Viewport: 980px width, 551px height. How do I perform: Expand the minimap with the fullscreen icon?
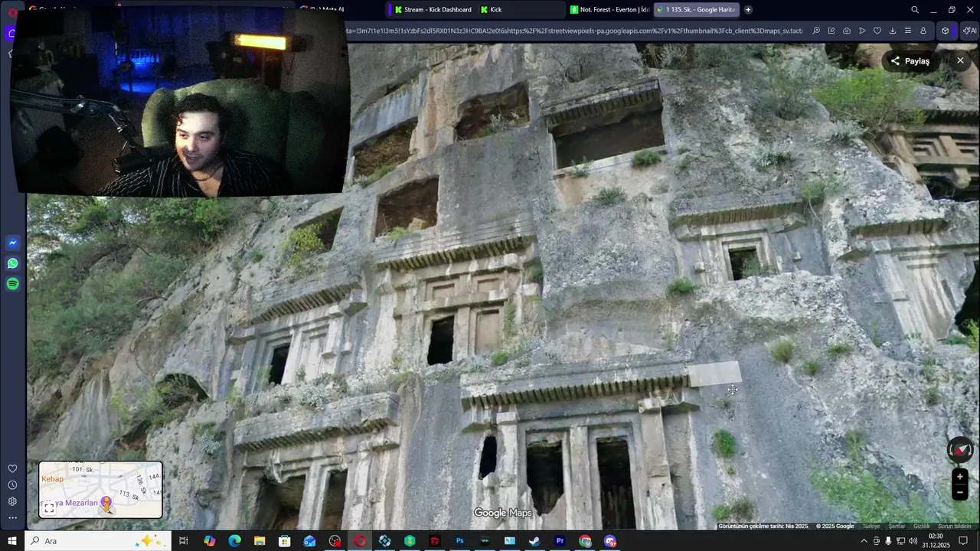pos(49,507)
